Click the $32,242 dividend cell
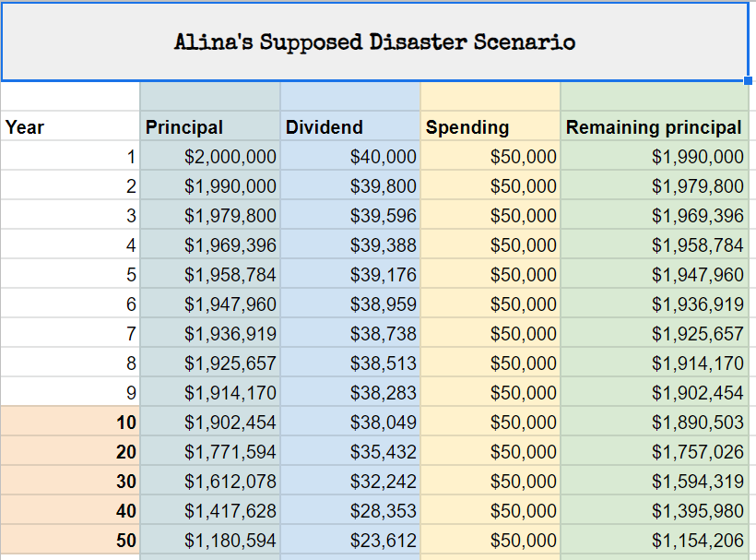Screen dimensions: 756x560 [350, 482]
